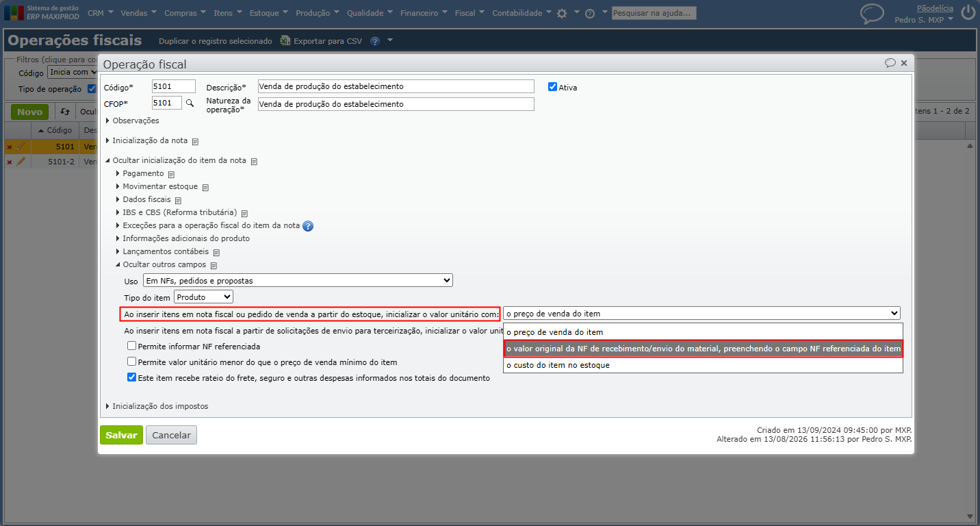Image resolution: width=980 pixels, height=526 pixels.
Task: Click the note icon beside Dados fiscais
Action: (178, 201)
